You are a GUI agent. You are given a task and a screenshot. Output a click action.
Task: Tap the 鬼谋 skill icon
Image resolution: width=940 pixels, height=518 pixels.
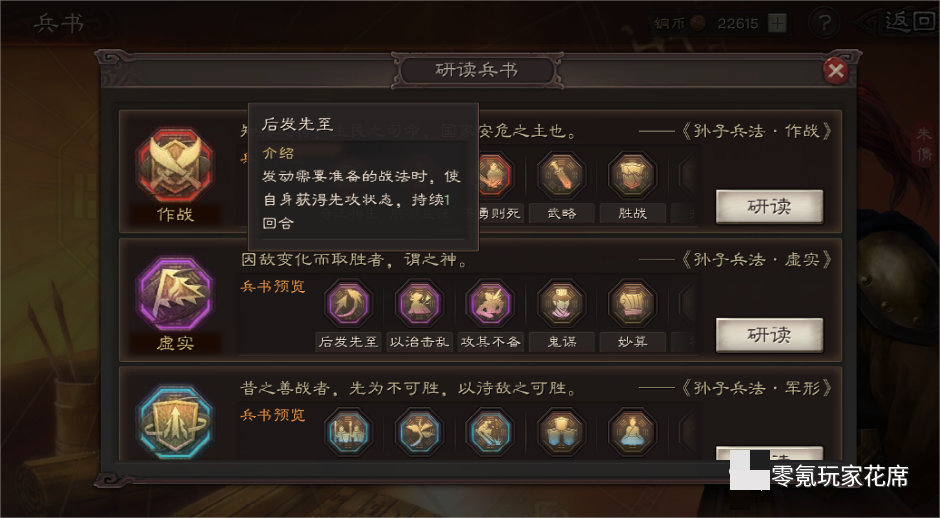tap(561, 303)
